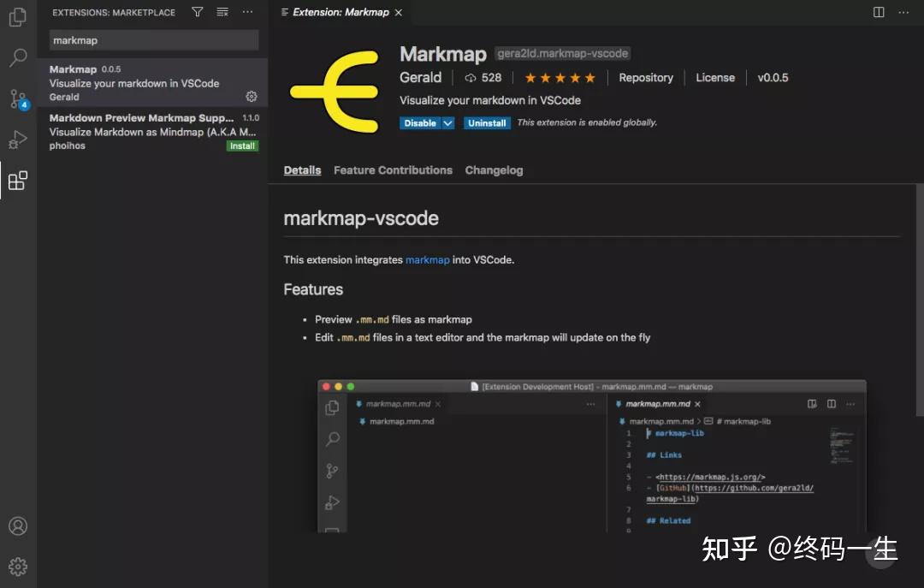Viewport: 924px width, 588px height.
Task: Open the Repository link for Markmap
Action: tap(646, 77)
